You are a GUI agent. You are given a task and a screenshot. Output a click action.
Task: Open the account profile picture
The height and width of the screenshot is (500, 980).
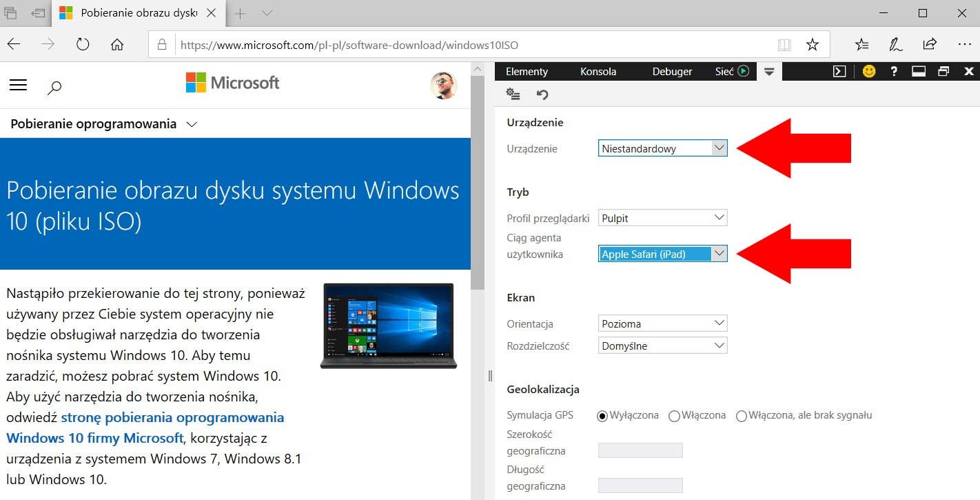coord(443,86)
